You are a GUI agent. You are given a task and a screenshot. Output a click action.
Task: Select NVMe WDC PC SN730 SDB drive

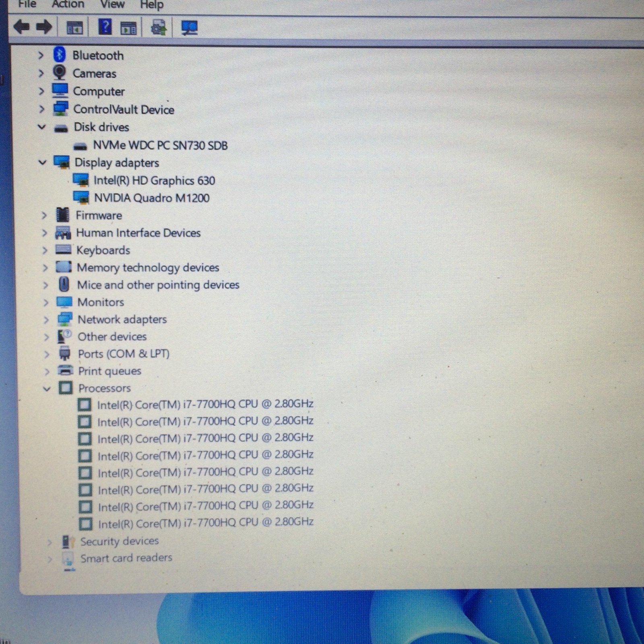pos(160,145)
